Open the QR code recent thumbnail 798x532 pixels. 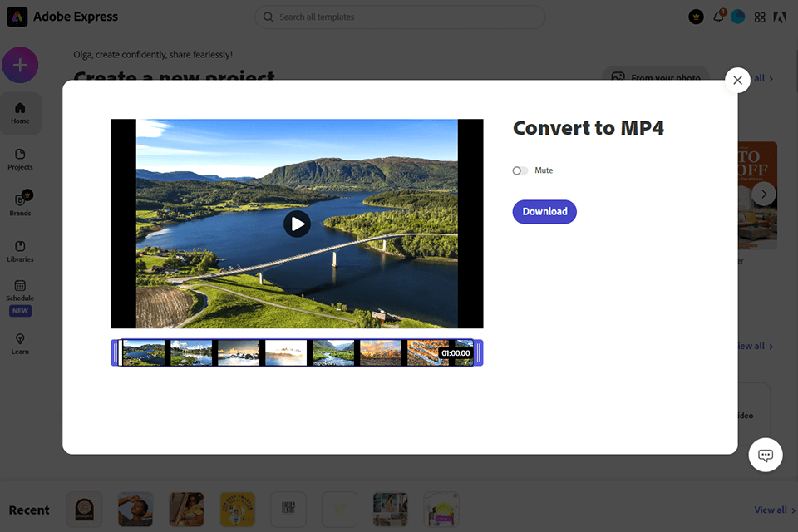point(288,509)
